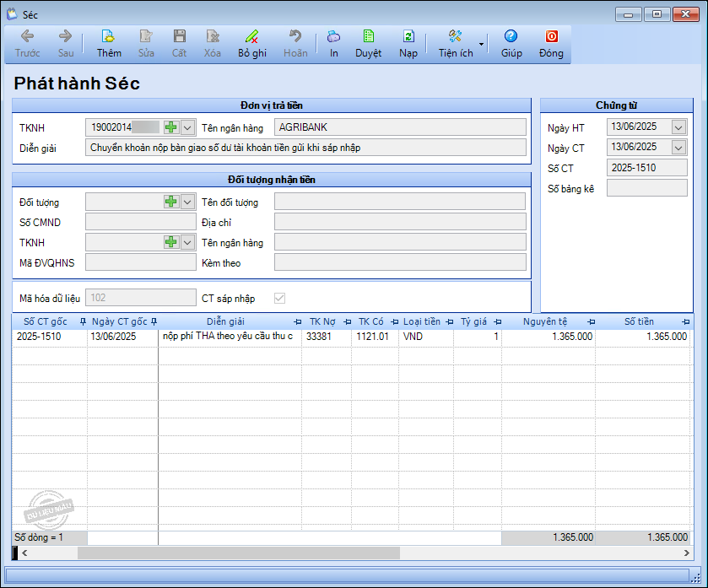Sort by TK Nợ column header
Screen dimensions: 708x588
tap(322, 321)
